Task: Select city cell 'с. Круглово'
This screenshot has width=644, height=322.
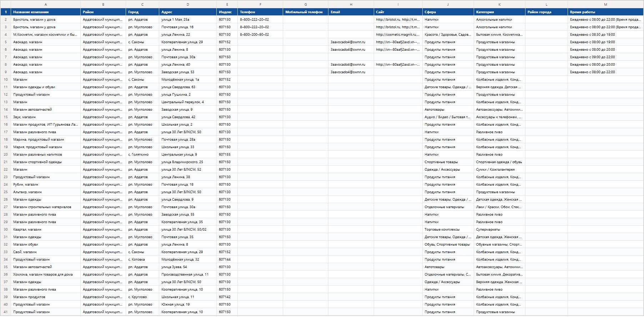Action: (142, 297)
